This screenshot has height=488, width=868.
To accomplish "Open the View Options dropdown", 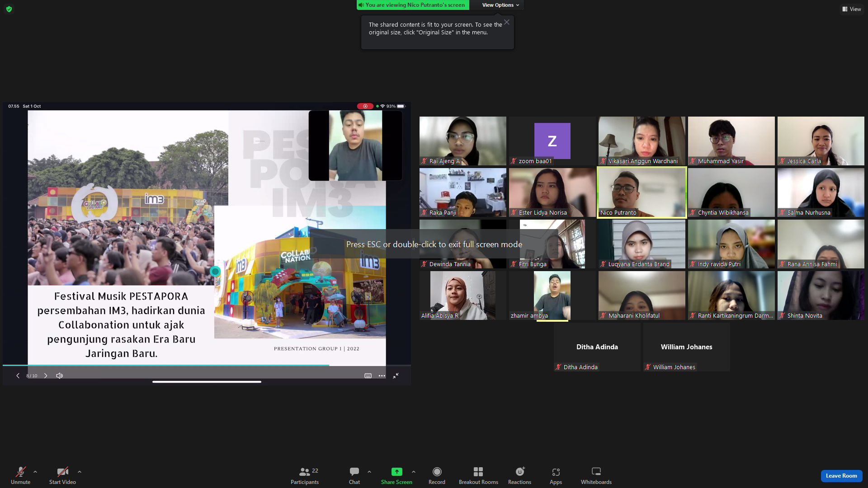I will 500,5.
